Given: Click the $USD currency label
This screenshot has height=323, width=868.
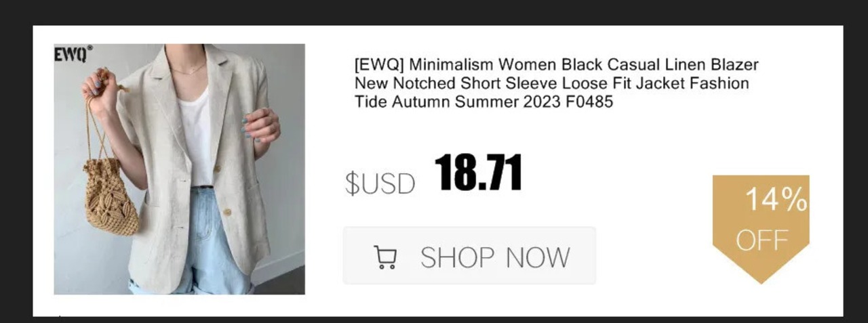Looking at the screenshot, I should (x=380, y=184).
